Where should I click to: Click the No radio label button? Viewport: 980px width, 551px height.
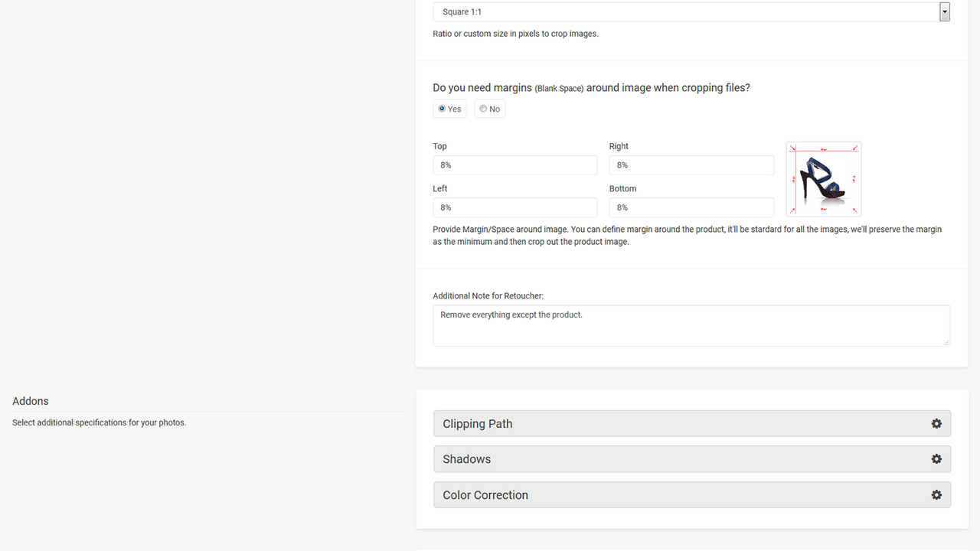tap(490, 109)
